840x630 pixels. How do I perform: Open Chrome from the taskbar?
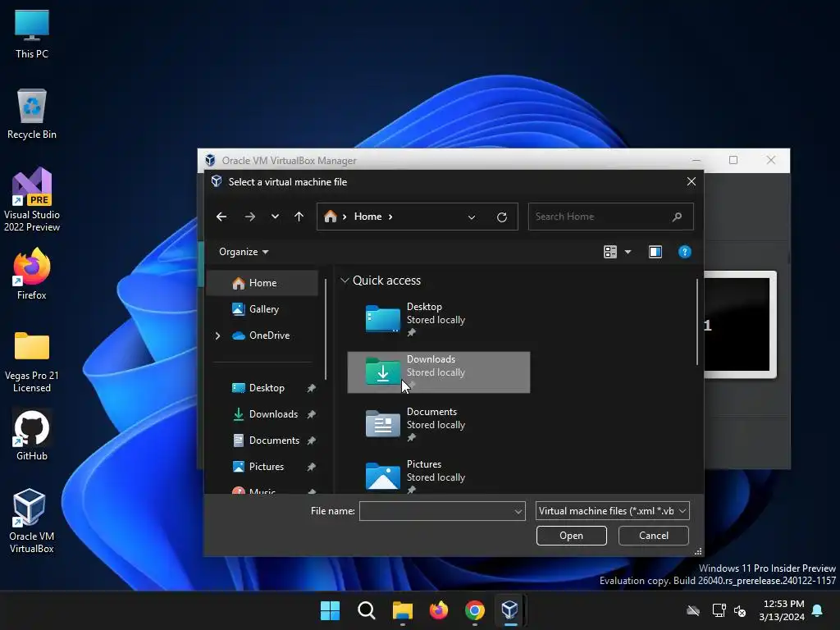coord(475,610)
